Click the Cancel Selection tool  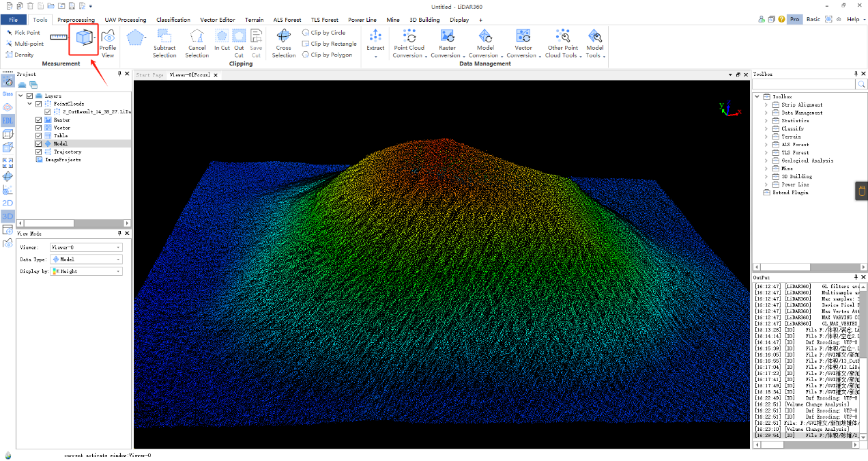click(x=197, y=42)
